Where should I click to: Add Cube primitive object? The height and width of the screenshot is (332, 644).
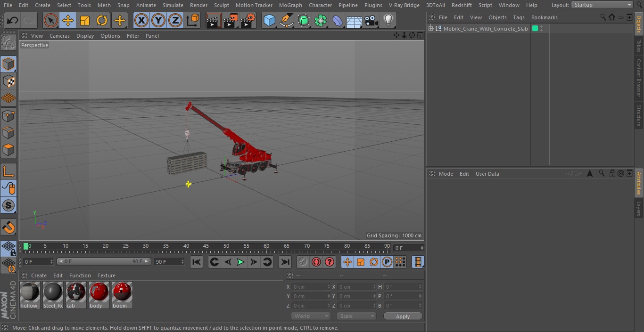[269, 20]
